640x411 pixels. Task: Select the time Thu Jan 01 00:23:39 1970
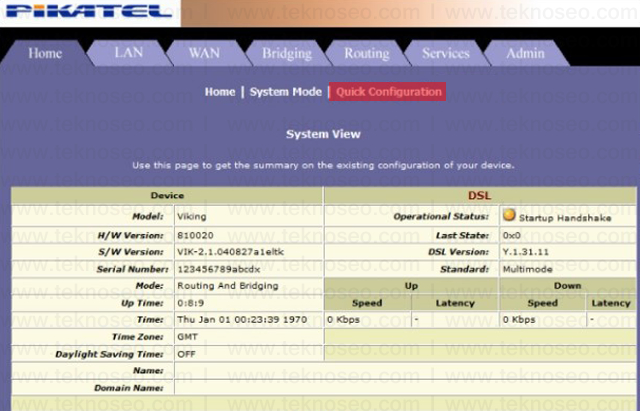[x=242, y=320]
